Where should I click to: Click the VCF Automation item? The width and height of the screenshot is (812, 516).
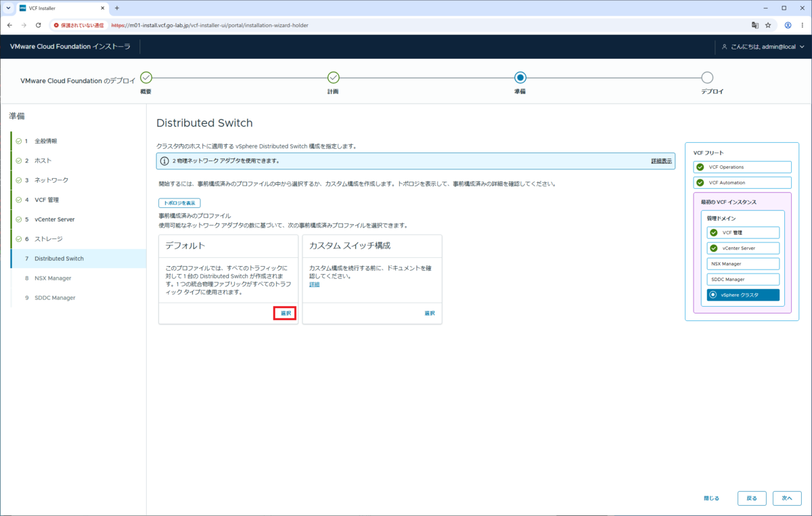(x=742, y=183)
